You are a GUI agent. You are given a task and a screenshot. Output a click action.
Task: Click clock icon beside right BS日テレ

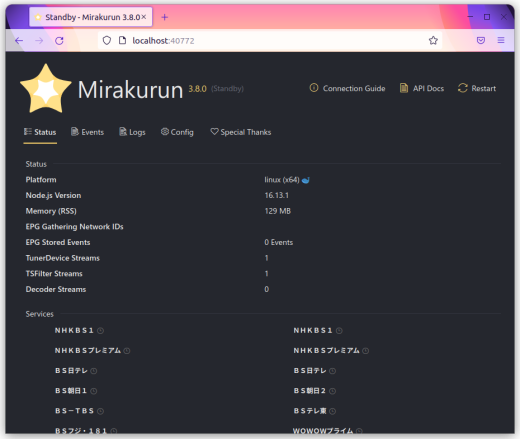pyautogui.click(x=332, y=371)
